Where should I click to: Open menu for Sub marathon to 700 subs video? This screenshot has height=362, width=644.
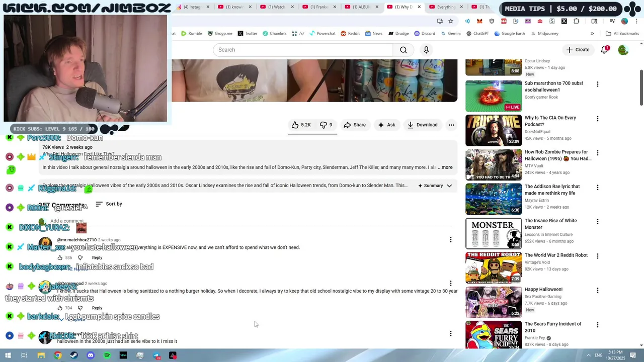(598, 84)
